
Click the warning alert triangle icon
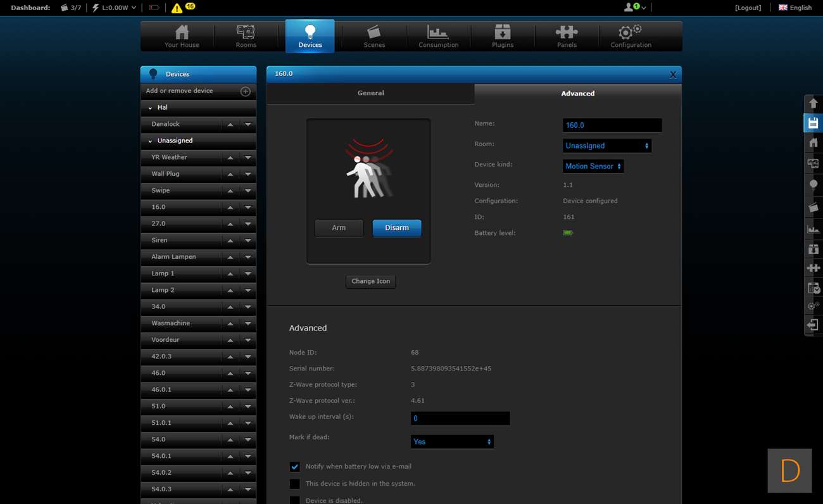(x=177, y=8)
